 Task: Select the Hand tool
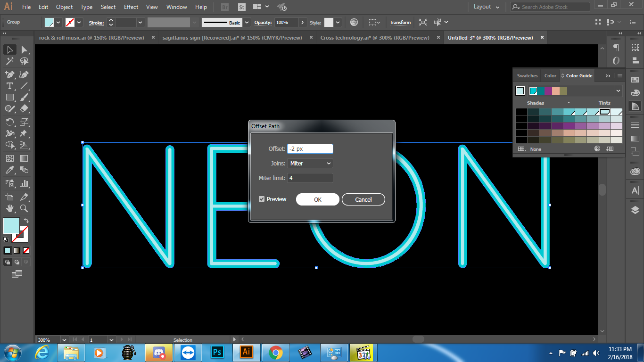click(9, 208)
